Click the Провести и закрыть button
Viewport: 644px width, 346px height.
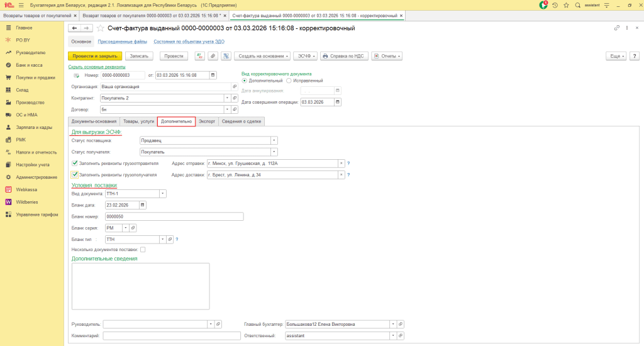coord(94,56)
